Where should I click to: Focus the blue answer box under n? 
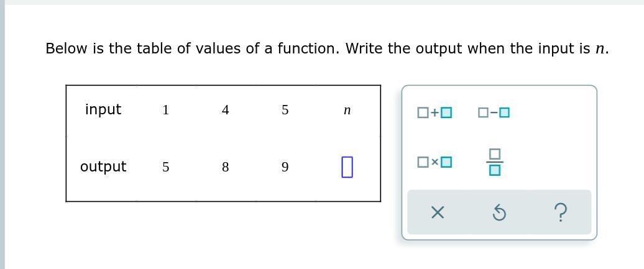[x=347, y=166]
